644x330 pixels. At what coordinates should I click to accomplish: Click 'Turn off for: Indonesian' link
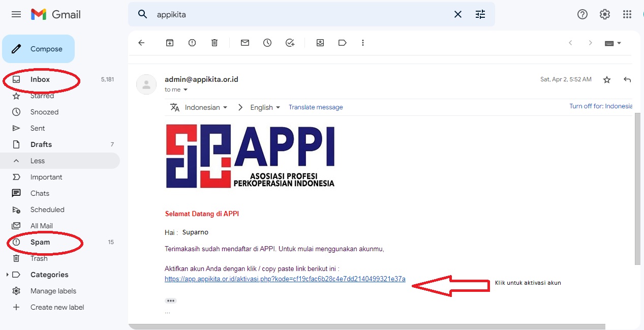coord(601,106)
